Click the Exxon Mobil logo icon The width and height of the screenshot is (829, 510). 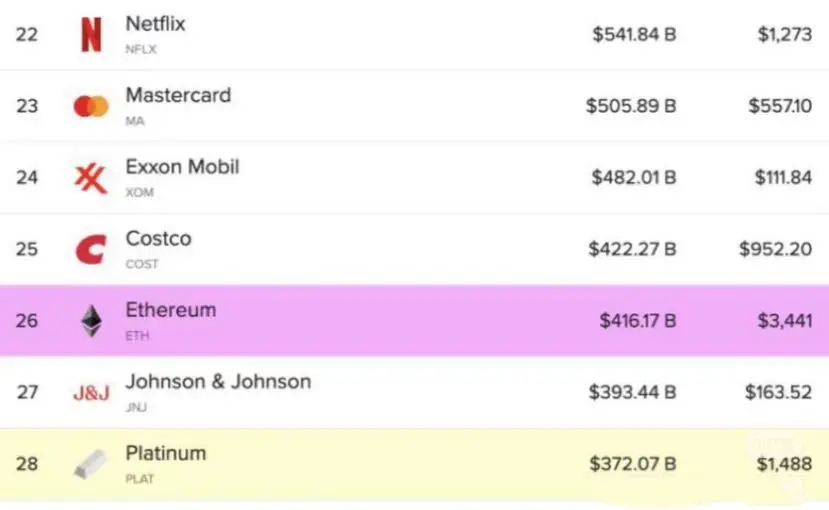click(91, 178)
